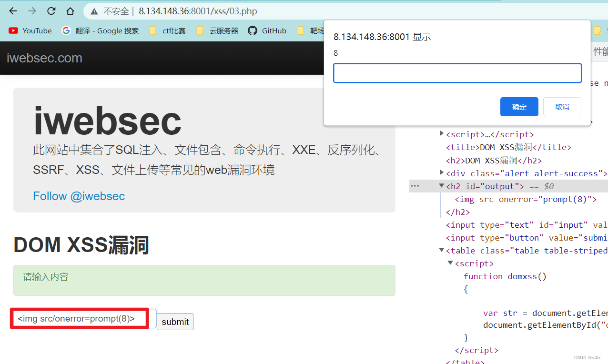Collapse the script element inside table
608x364 pixels.
pos(450,263)
